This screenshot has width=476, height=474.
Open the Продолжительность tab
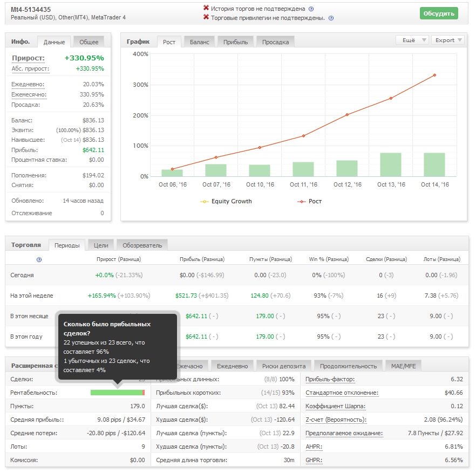tap(348, 366)
